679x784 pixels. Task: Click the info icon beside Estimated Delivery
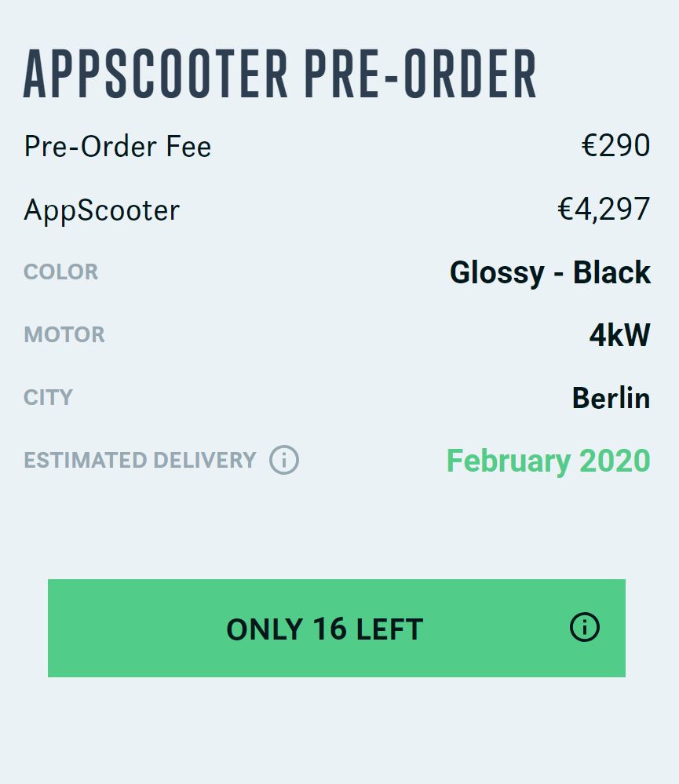click(x=284, y=460)
